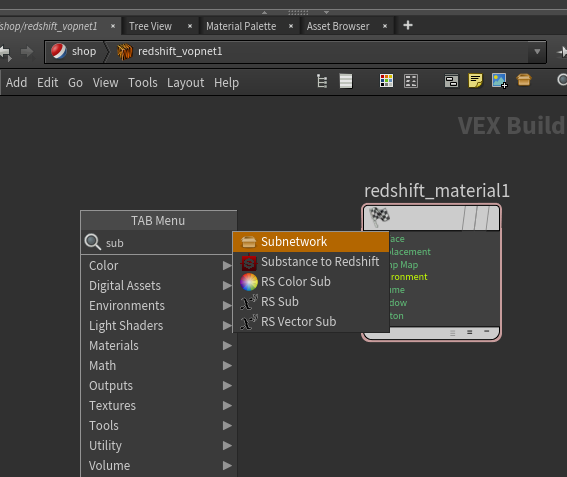Expand the Environments submenu
The width and height of the screenshot is (567, 477).
pyautogui.click(x=159, y=306)
